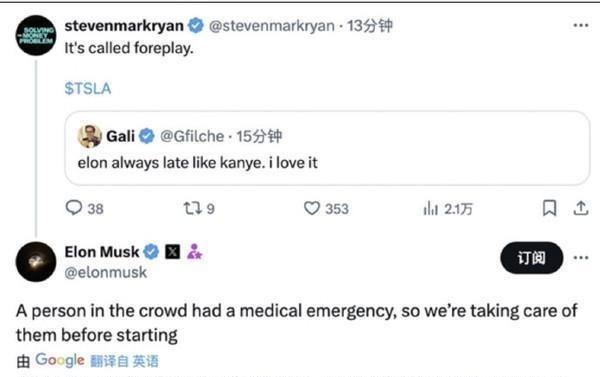
Task: Like the 'It's called foreplay' tweet
Action: point(326,208)
